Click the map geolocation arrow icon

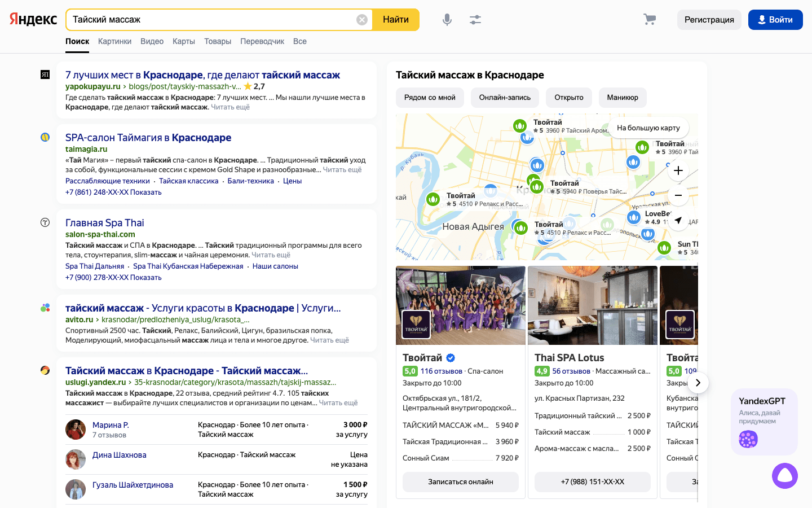point(678,220)
